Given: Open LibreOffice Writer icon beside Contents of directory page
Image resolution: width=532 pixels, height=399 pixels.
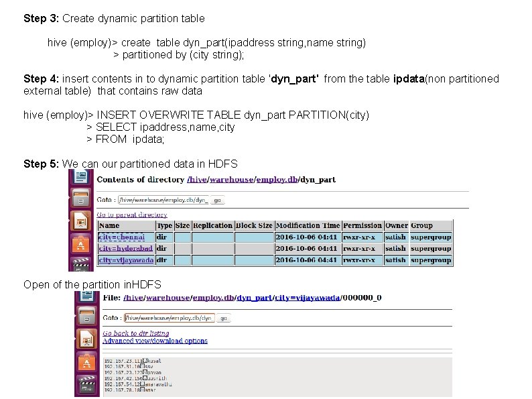Looking at the screenshot, I should [x=81, y=177].
